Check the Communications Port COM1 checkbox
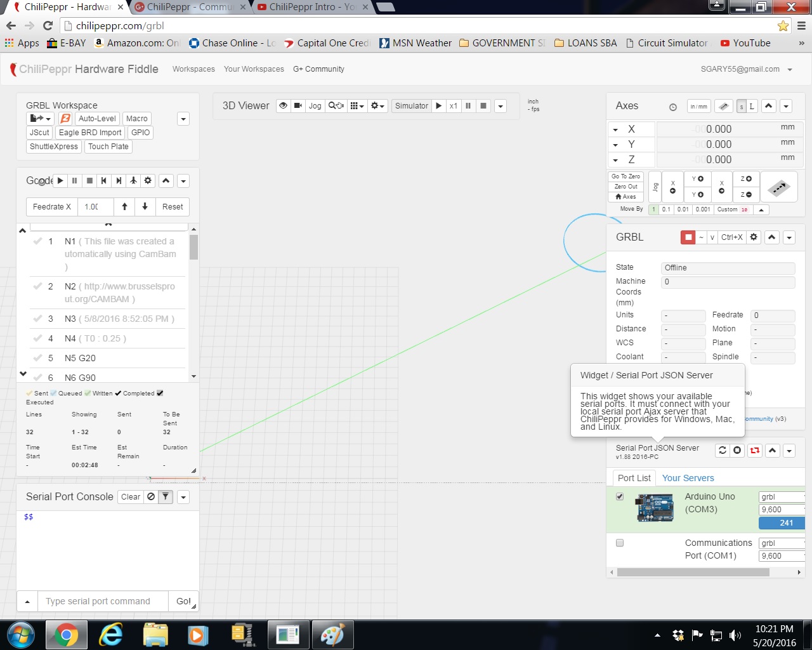The width and height of the screenshot is (812, 650). 620,543
